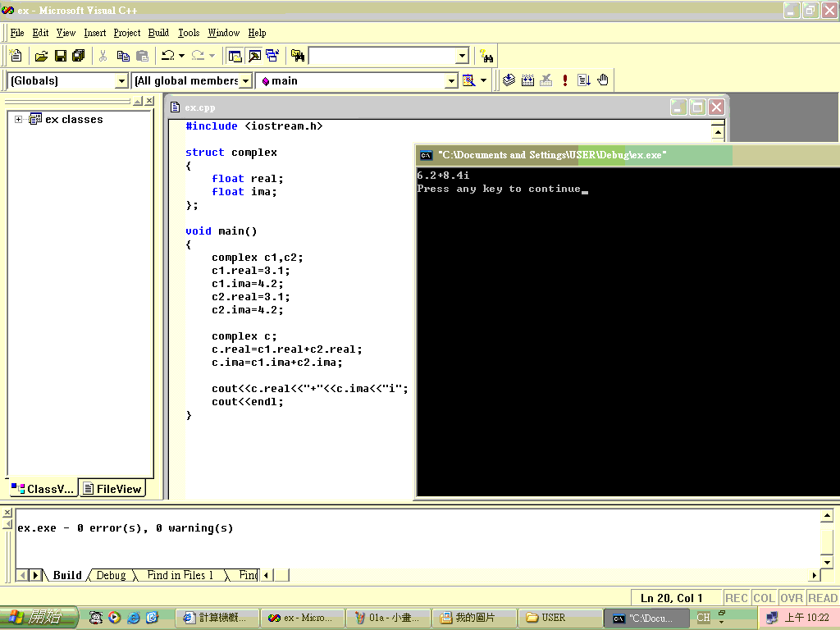Click the Save file toolbar icon
The image size is (840, 630).
[60, 56]
